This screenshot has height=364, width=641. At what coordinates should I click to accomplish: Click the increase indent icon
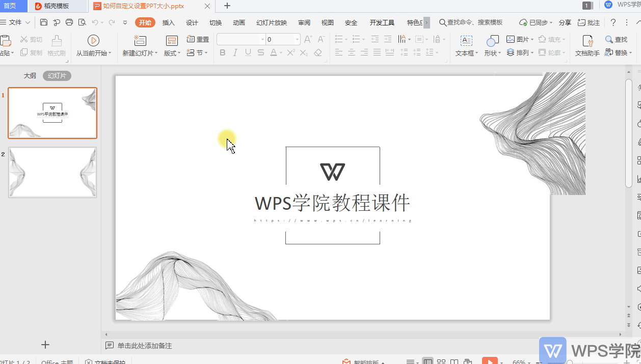388,39
